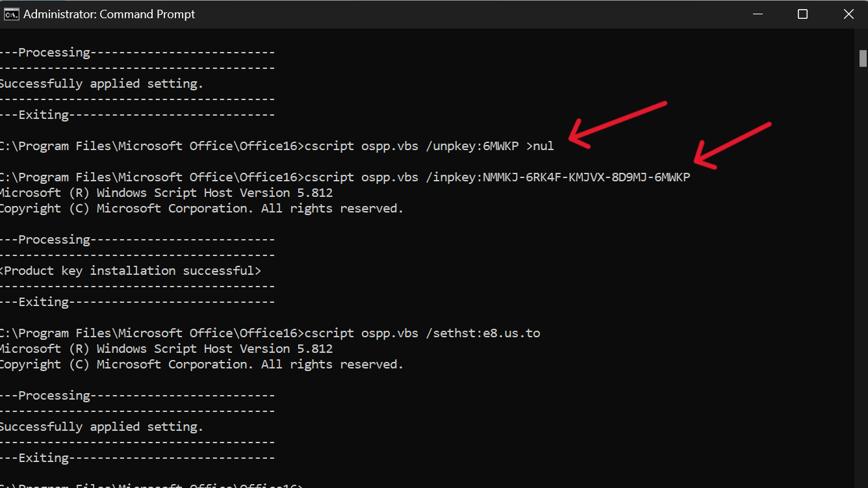Click 'cscript ospp.vbs' on the sethst line
The width and height of the screenshot is (868, 488).
(x=361, y=333)
